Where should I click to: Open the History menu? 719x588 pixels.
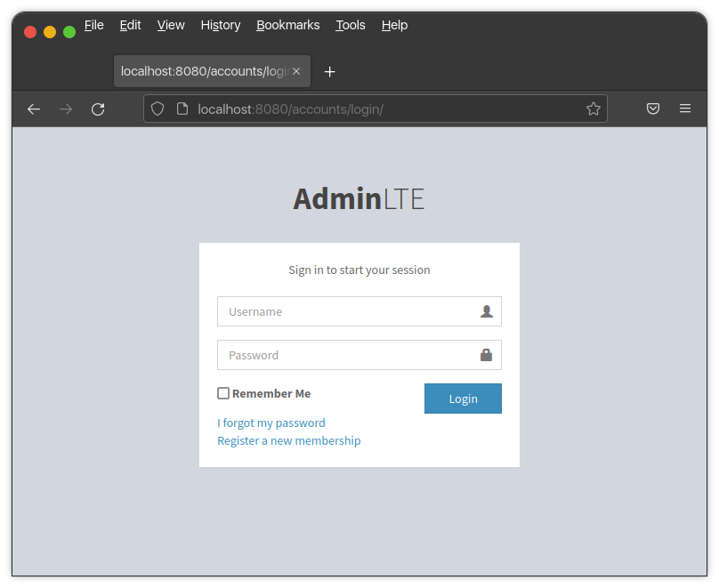(x=221, y=25)
